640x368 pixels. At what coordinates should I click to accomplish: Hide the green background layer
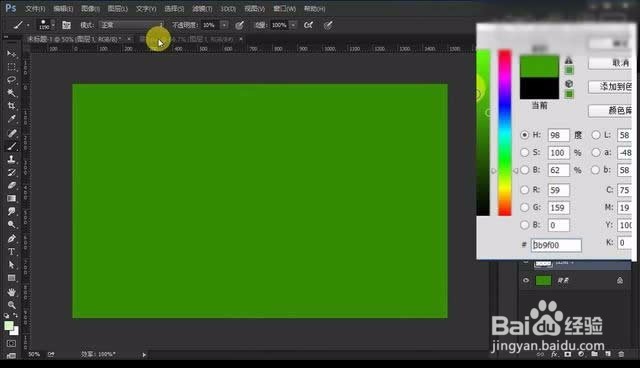tap(526, 280)
